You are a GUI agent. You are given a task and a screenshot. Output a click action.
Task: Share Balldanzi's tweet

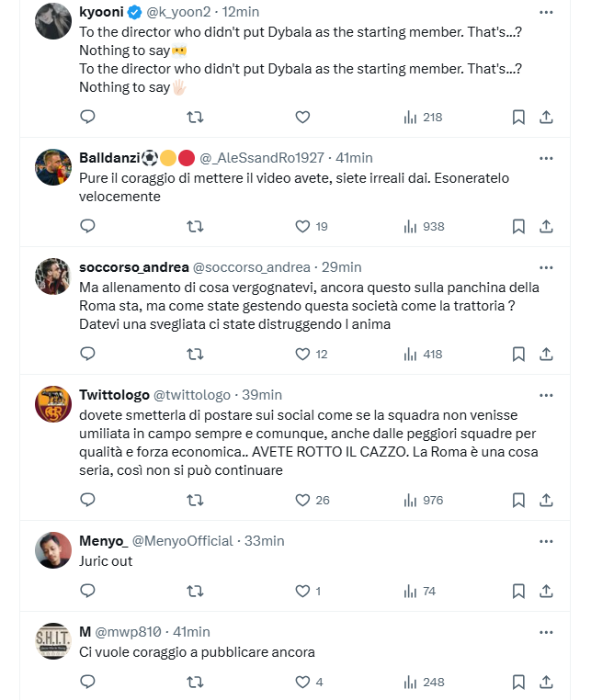click(x=546, y=226)
